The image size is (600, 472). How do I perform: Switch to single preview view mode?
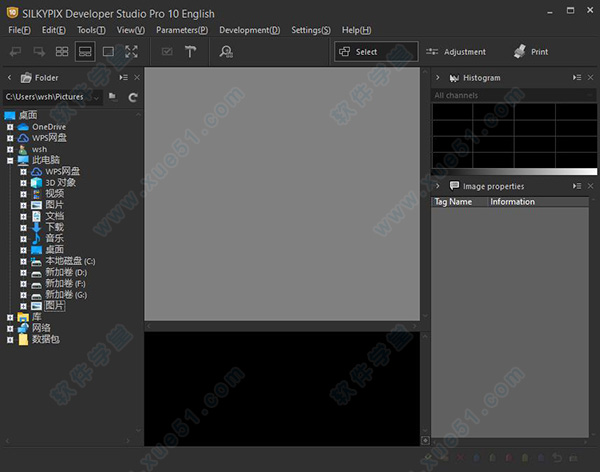[x=108, y=52]
